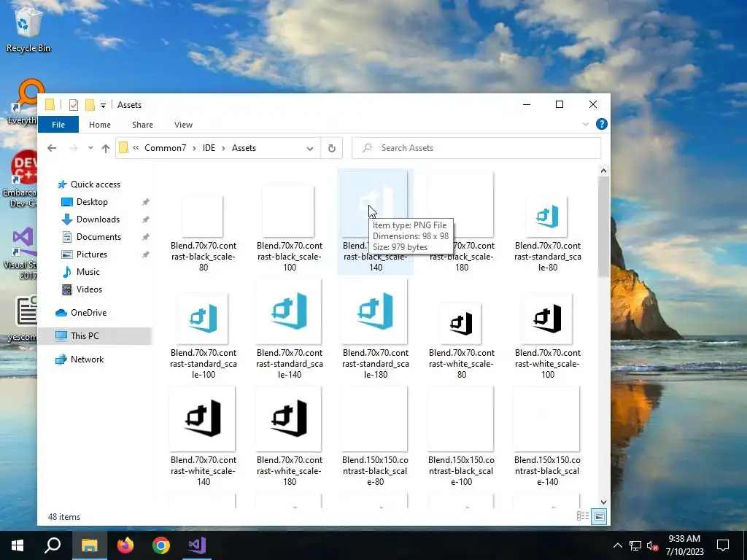Open Explorer Help icon
The width and height of the screenshot is (747, 560).
tap(602, 124)
